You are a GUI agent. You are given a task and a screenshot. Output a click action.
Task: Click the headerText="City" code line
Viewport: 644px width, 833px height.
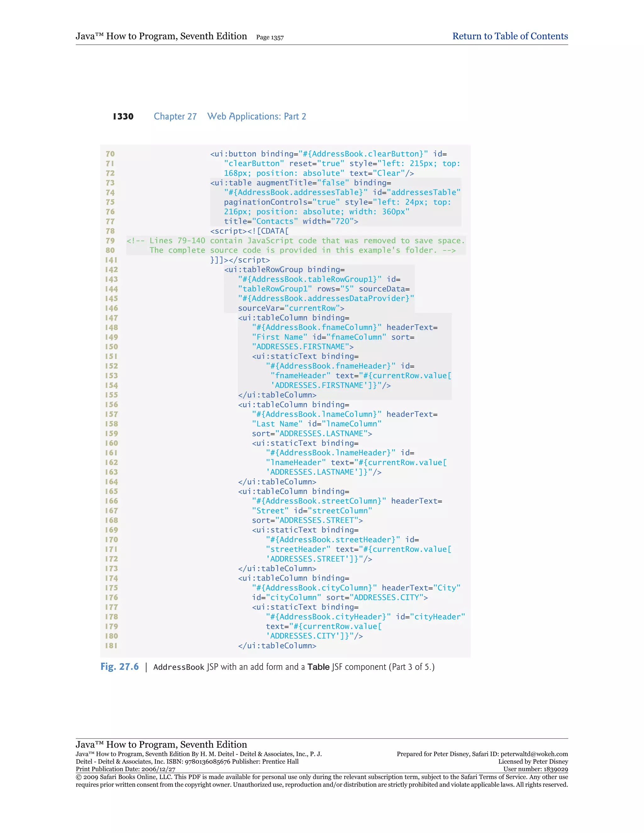tap(356, 588)
